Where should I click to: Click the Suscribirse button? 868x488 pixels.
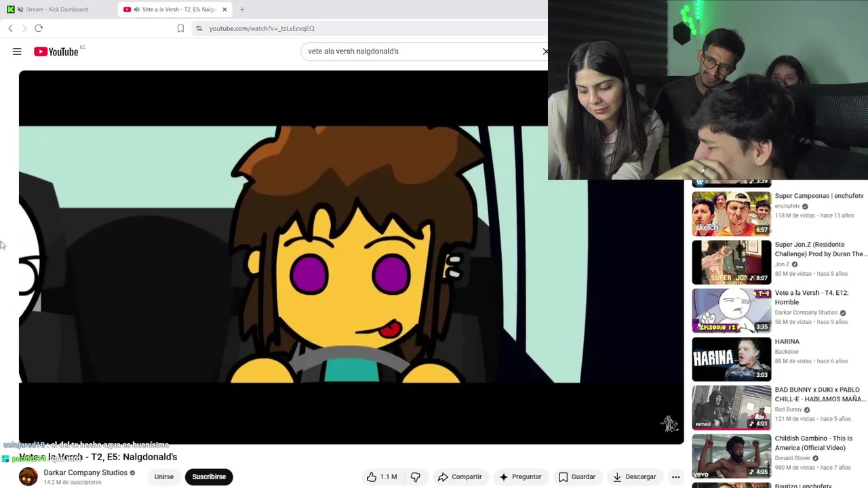(209, 477)
